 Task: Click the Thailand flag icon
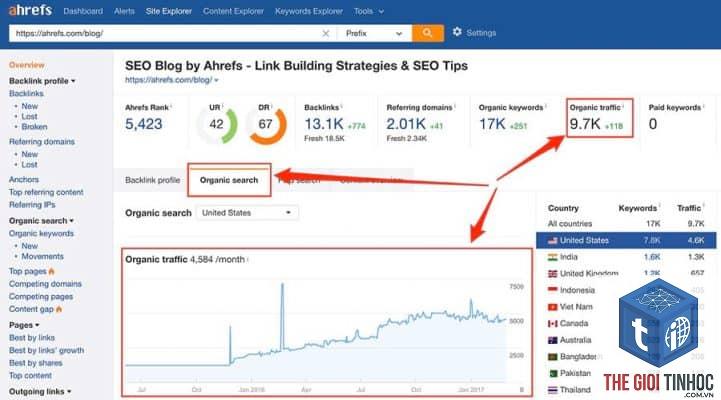[x=552, y=390]
